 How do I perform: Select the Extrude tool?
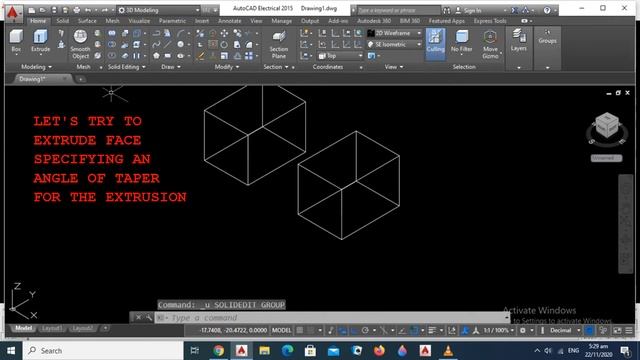tap(40, 41)
